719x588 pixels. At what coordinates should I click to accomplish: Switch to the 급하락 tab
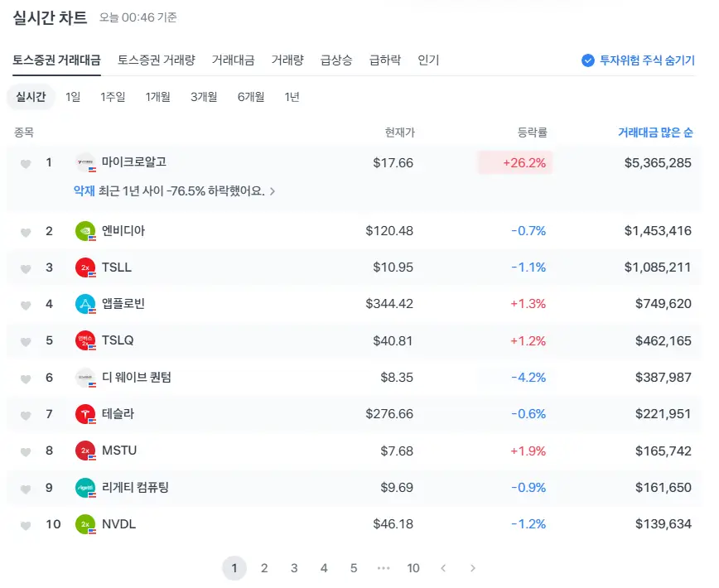click(385, 60)
